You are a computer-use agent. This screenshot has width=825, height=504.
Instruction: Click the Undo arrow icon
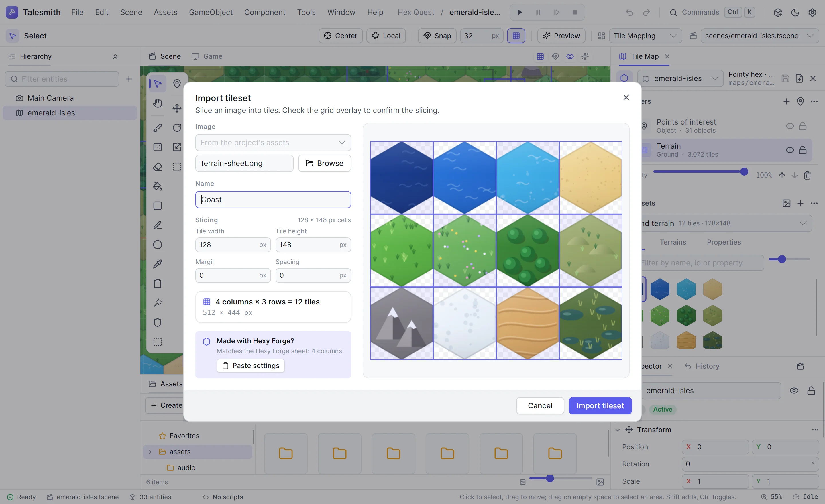pyautogui.click(x=629, y=12)
